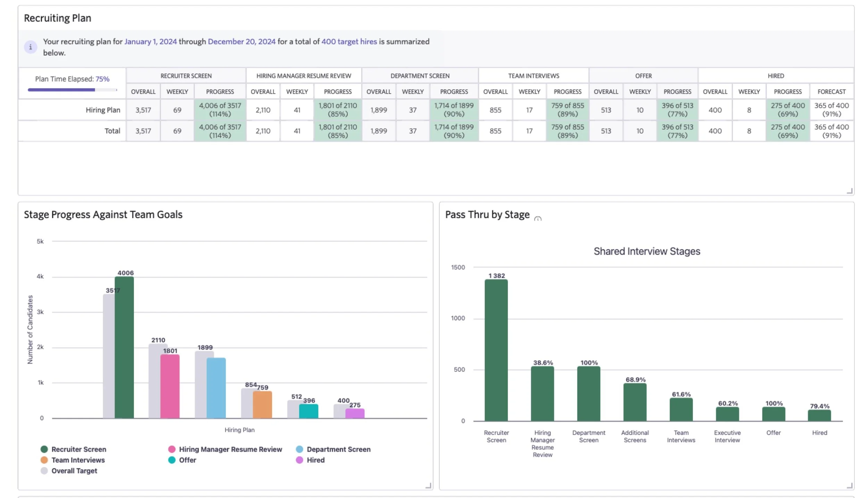This screenshot has width=868, height=498.
Task: Click the 38.6% Hiring Manager Resume Review bar
Action: (x=542, y=393)
